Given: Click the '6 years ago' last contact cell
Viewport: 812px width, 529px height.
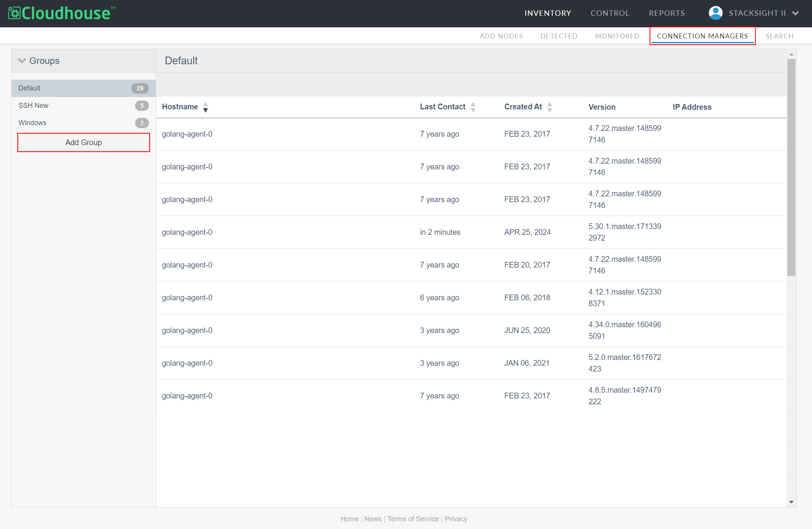Looking at the screenshot, I should tap(439, 298).
